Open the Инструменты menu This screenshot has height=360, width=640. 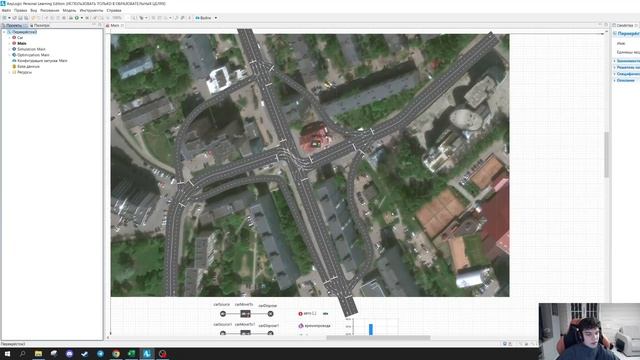(91, 10)
